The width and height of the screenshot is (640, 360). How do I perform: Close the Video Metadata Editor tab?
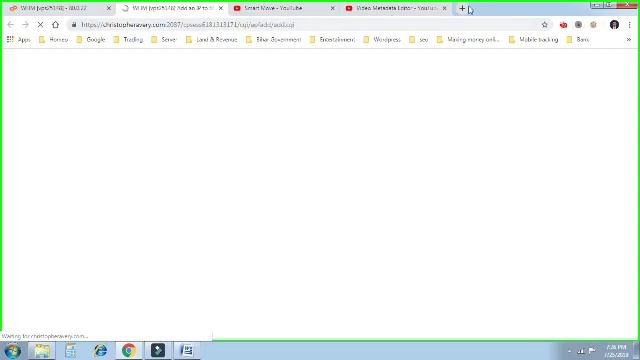[444, 8]
